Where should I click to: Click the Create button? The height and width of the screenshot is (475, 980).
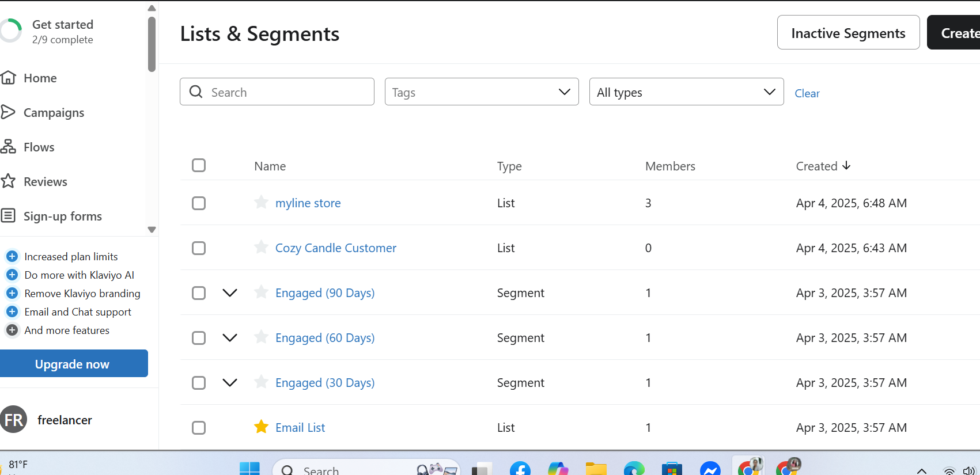coord(954,33)
